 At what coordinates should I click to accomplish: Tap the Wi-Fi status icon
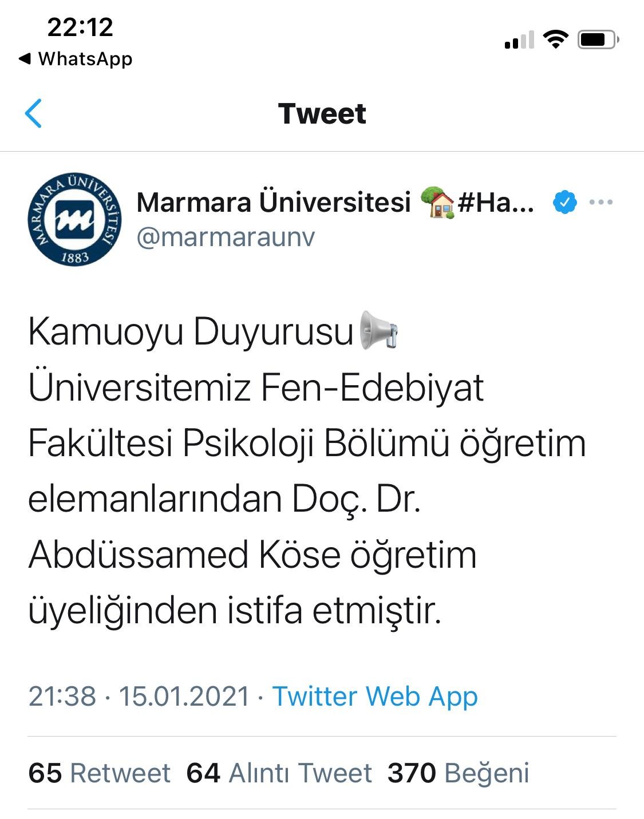tap(555, 39)
